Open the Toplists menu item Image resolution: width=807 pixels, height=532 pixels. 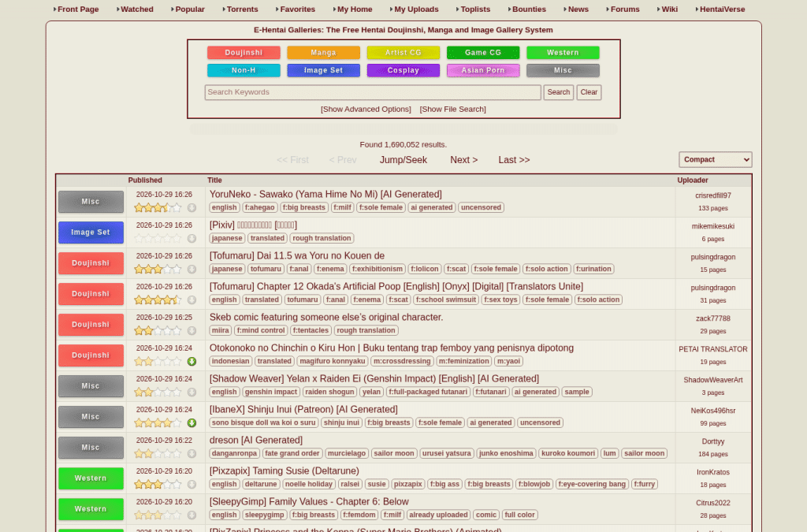point(474,9)
